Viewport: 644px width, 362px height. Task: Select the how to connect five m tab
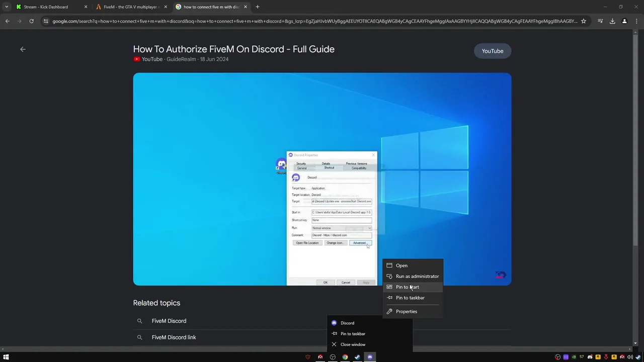coord(211,7)
